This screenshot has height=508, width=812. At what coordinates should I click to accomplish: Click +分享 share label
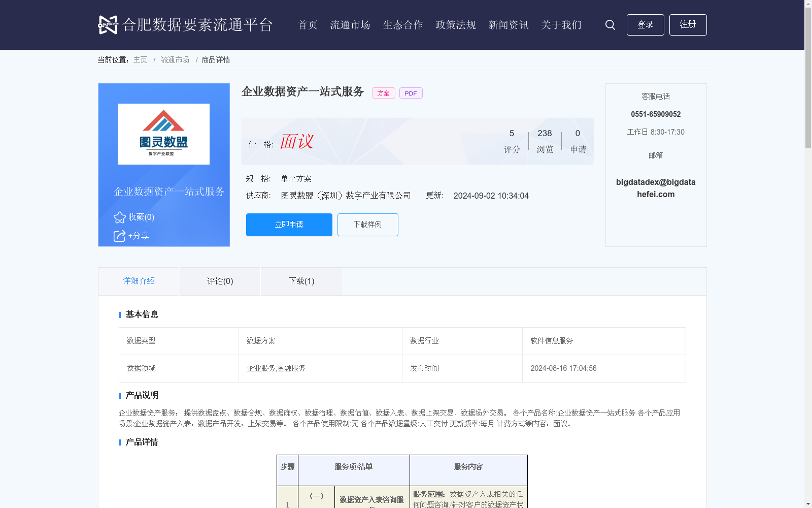(139, 236)
